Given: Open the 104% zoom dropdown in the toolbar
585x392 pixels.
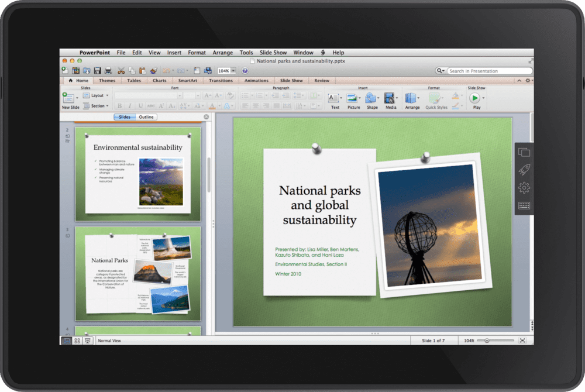Looking at the screenshot, I should click(226, 71).
